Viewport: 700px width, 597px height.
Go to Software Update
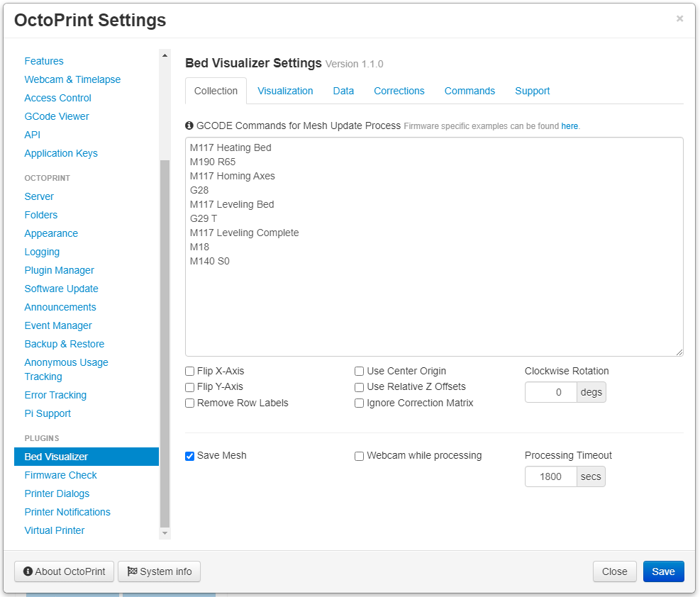[x=61, y=289]
